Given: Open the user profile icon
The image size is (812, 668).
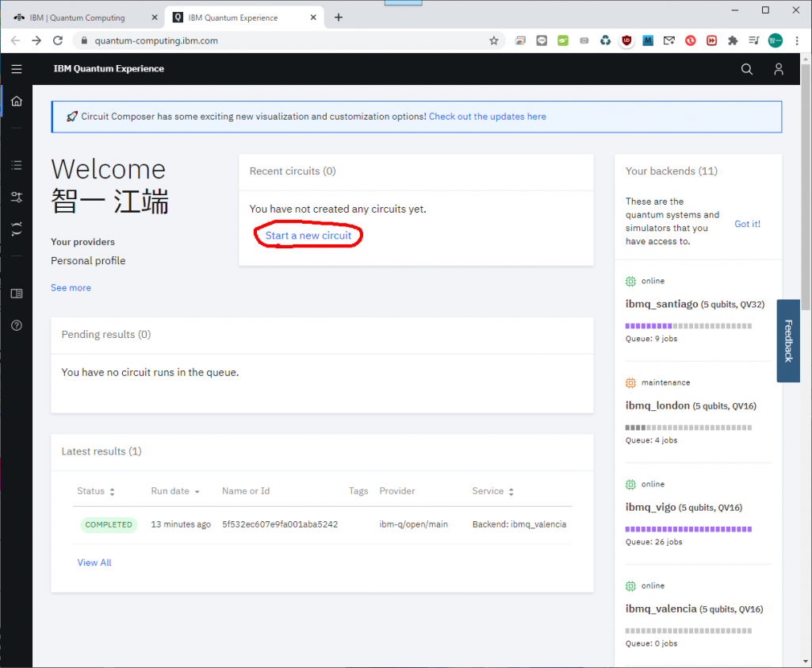Looking at the screenshot, I should point(779,69).
